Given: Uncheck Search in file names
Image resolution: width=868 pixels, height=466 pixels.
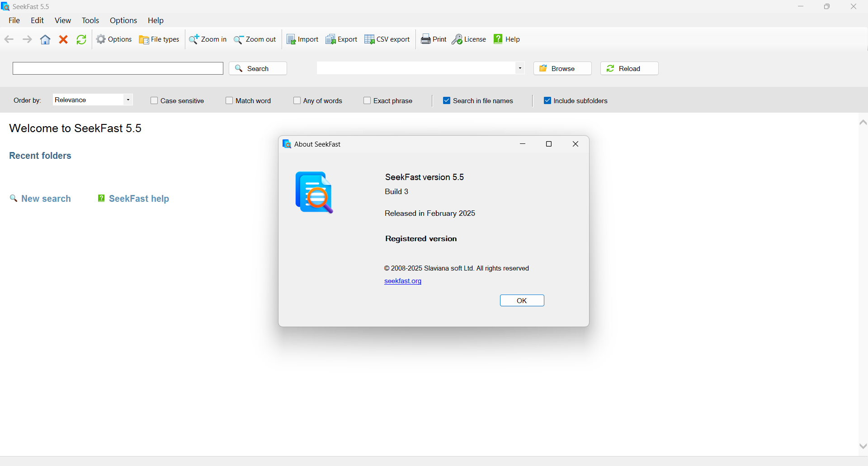Looking at the screenshot, I should pyautogui.click(x=447, y=100).
